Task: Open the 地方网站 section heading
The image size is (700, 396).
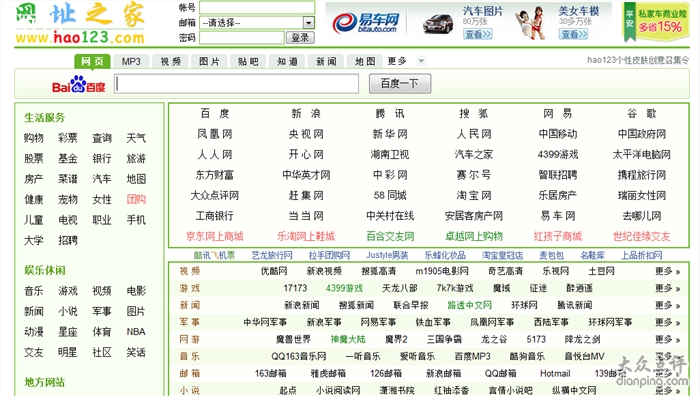Action: point(44,382)
